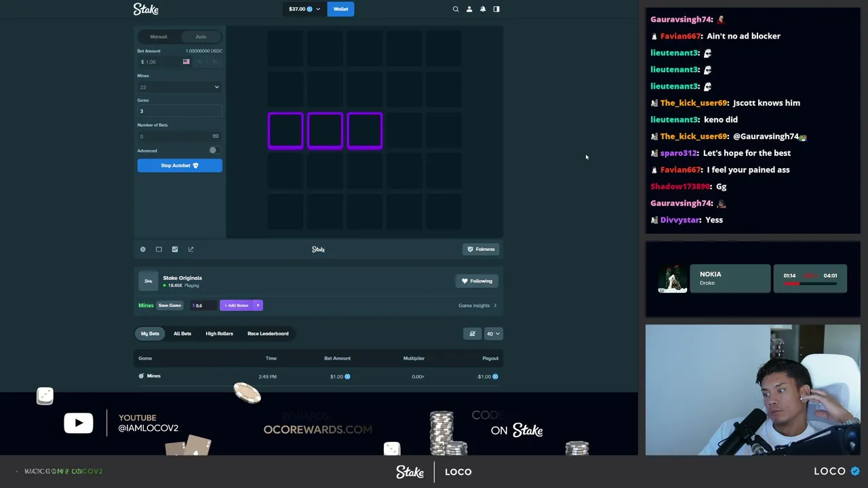This screenshot has width=868, height=488.
Task: Open game settings gear icon
Action: pyautogui.click(x=142, y=249)
